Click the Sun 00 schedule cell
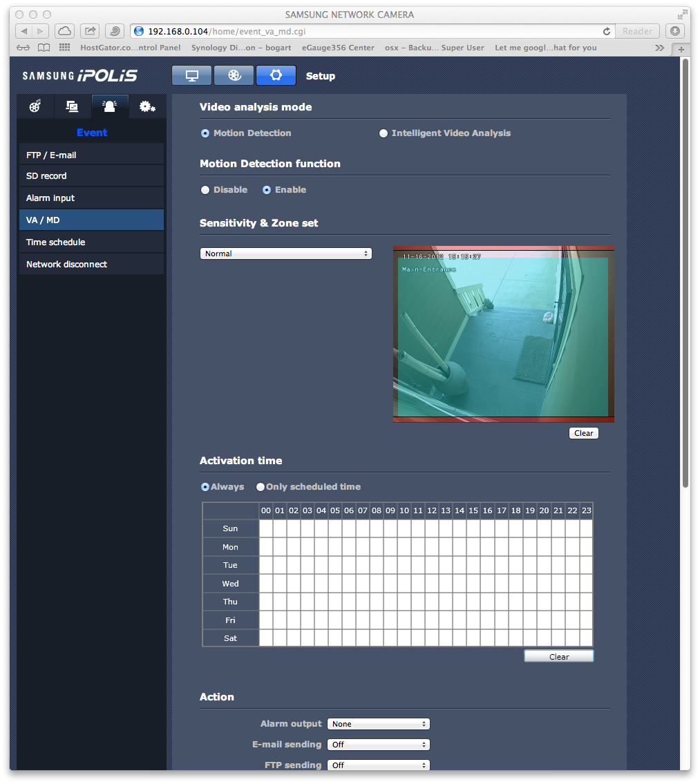The image size is (700, 784). point(266,528)
